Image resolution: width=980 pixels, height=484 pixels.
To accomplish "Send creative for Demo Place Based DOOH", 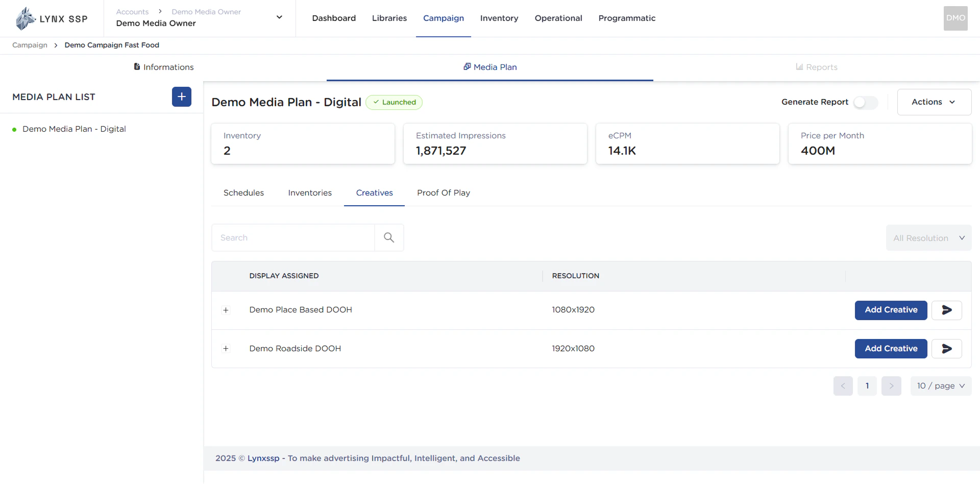I will [x=946, y=310].
